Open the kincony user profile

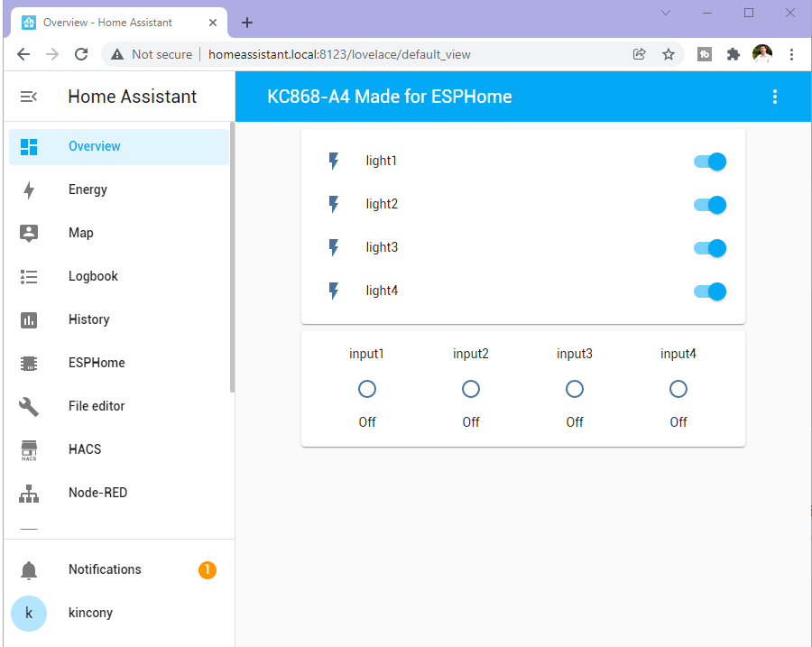click(90, 613)
